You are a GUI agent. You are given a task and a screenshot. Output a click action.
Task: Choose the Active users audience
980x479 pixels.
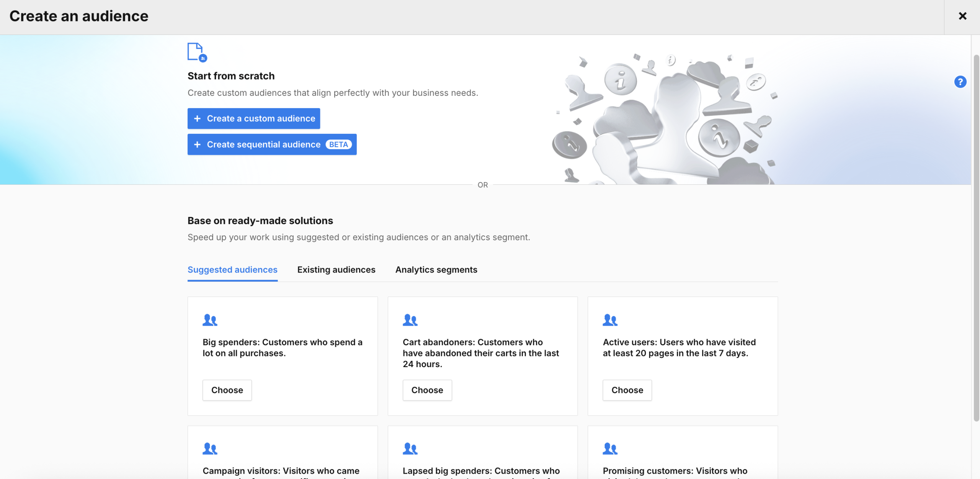[x=627, y=390]
